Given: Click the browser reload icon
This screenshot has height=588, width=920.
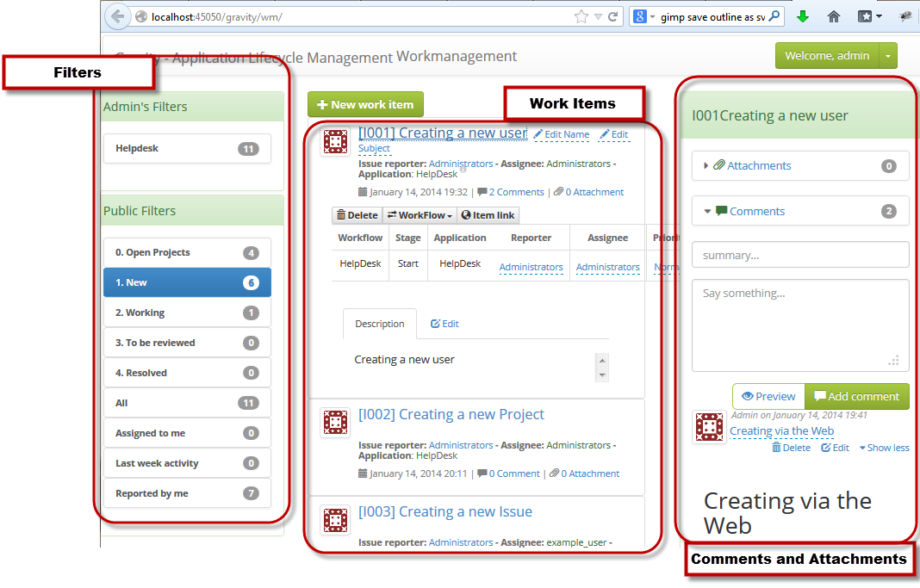Looking at the screenshot, I should (612, 16).
